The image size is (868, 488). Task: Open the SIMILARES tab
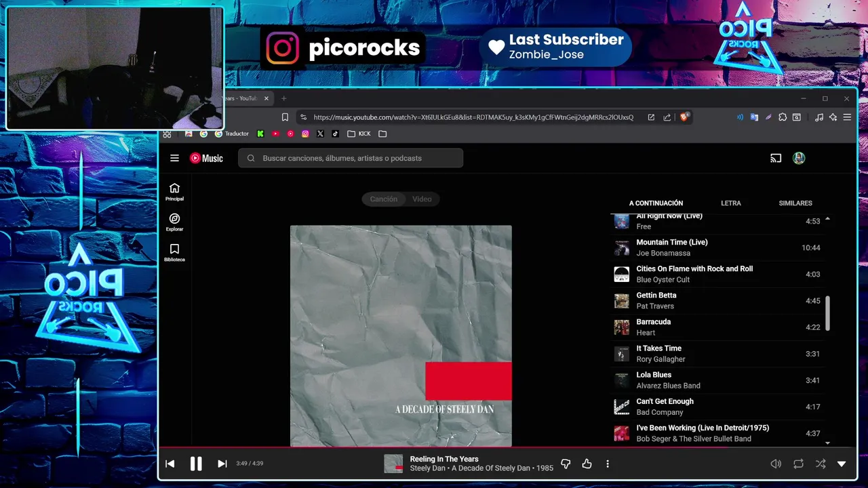click(x=795, y=203)
